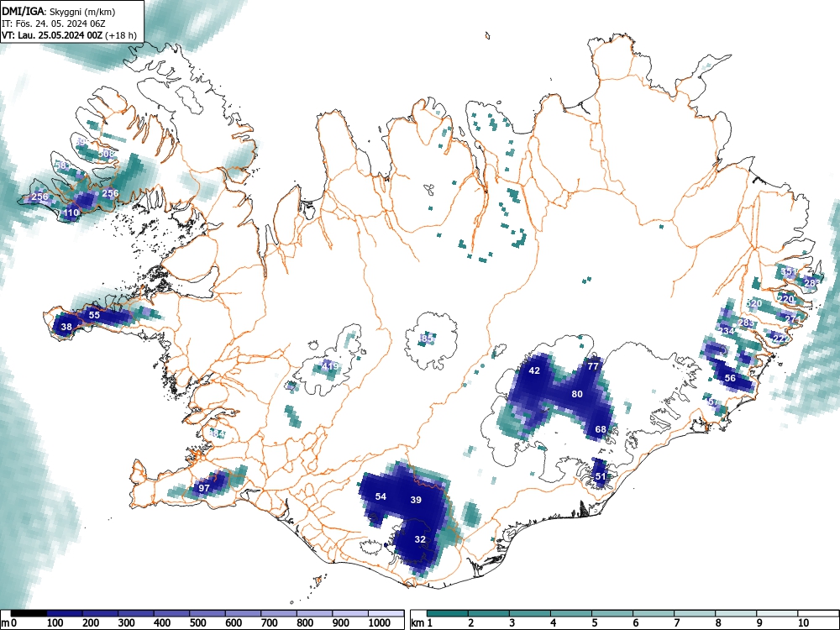The height and width of the screenshot is (630, 840).
Task: Click the medium teal 4–5 km legend swatch
Action: [x=571, y=613]
